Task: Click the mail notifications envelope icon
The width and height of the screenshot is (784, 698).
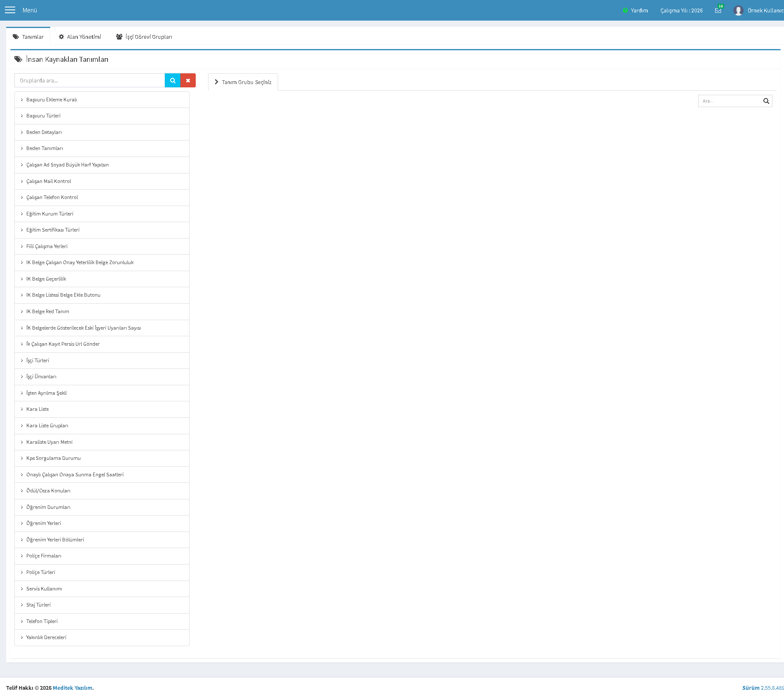Action: click(718, 10)
